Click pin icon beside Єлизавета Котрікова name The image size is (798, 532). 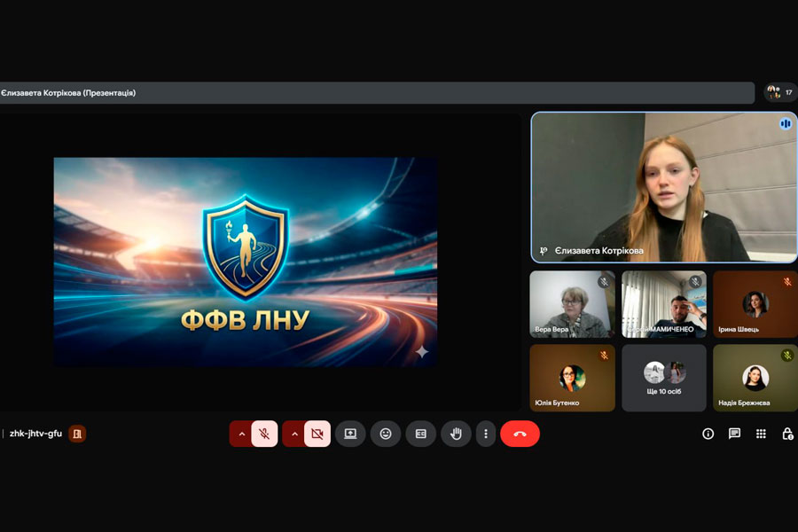544,250
